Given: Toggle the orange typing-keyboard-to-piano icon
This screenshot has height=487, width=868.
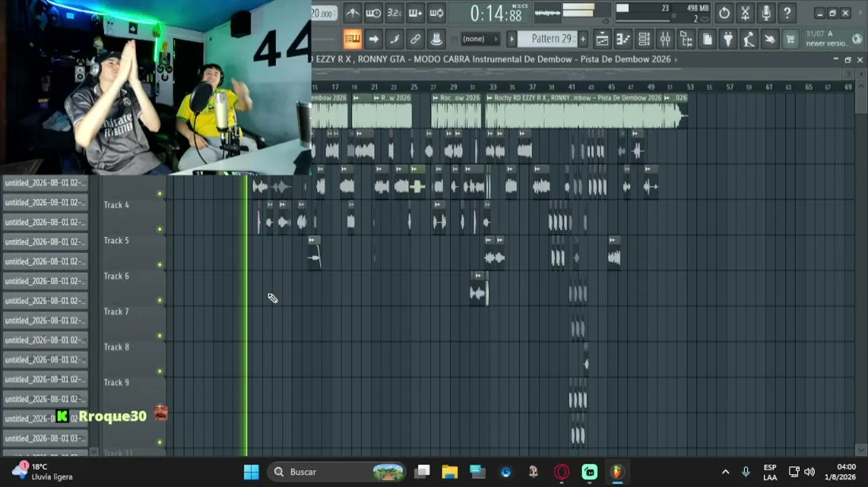Looking at the screenshot, I should tap(352, 39).
